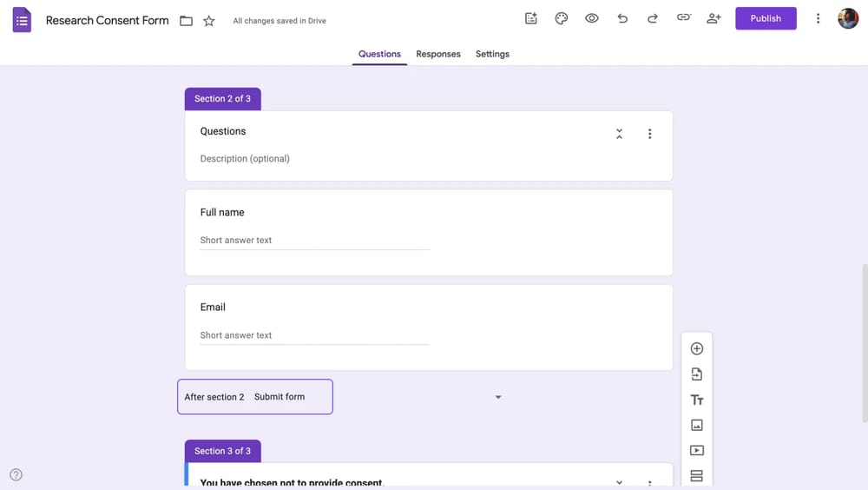Image resolution: width=868 pixels, height=490 pixels.
Task: Add a video from the side toolbar
Action: (696, 451)
